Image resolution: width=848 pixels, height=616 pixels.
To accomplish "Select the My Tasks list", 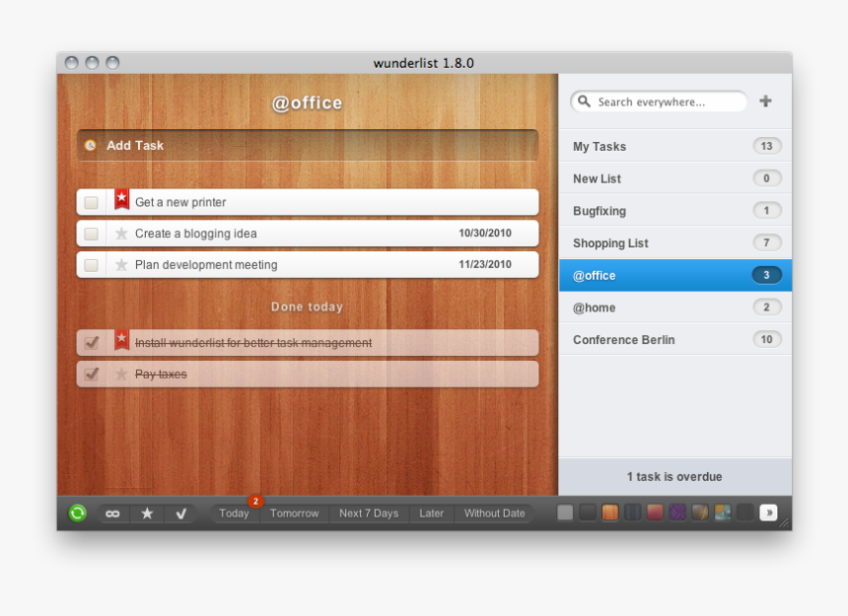I will 674,146.
